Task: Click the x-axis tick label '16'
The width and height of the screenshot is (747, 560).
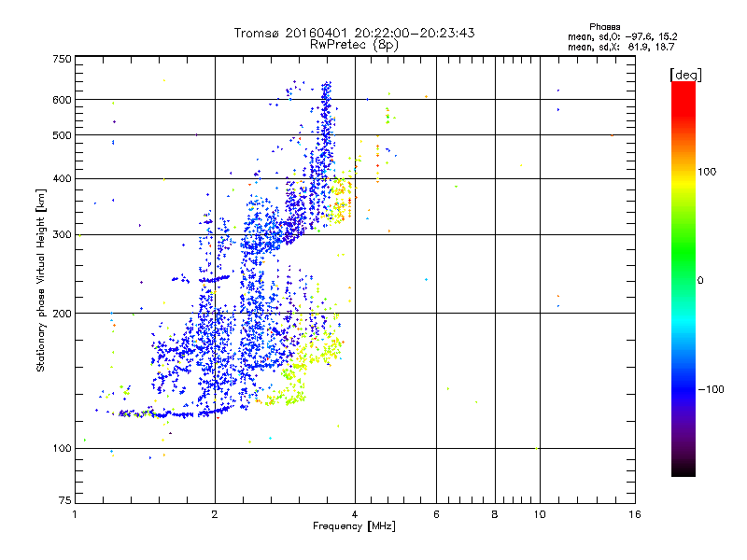Action: click(x=635, y=514)
